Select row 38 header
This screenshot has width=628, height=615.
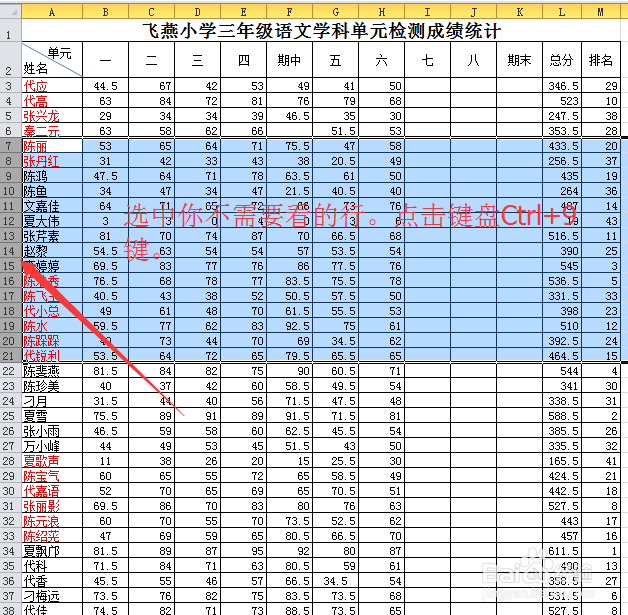tap(10, 609)
